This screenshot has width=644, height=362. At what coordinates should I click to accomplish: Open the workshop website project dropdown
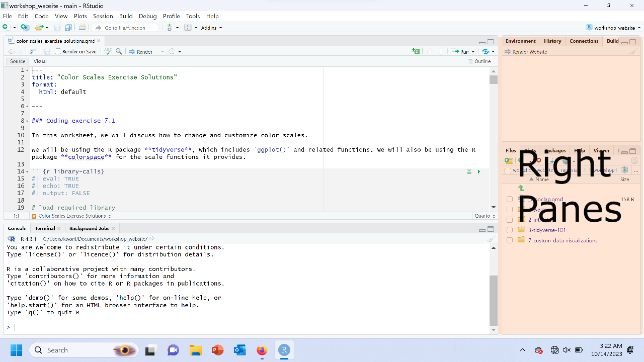coord(613,28)
